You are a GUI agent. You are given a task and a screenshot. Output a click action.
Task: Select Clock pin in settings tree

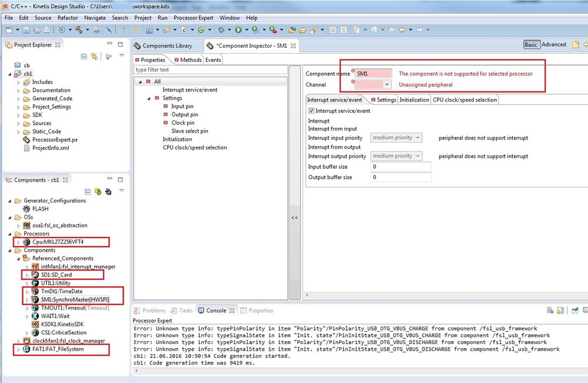(x=182, y=123)
